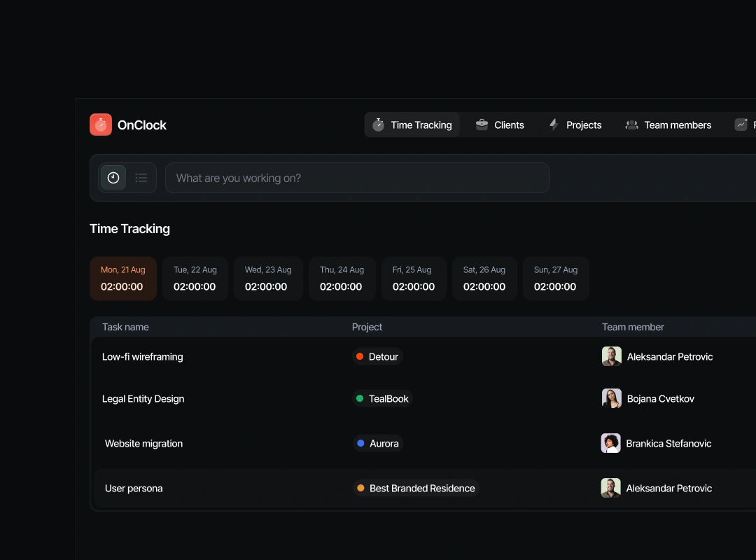Click the Aurora project tag
This screenshot has width=756, height=560.
[378, 443]
